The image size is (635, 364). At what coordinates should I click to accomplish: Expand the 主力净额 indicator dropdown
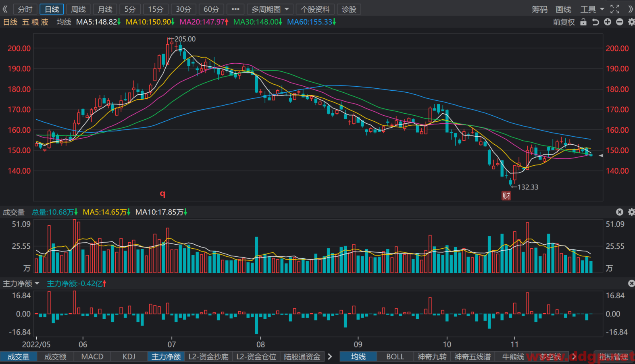click(x=21, y=283)
